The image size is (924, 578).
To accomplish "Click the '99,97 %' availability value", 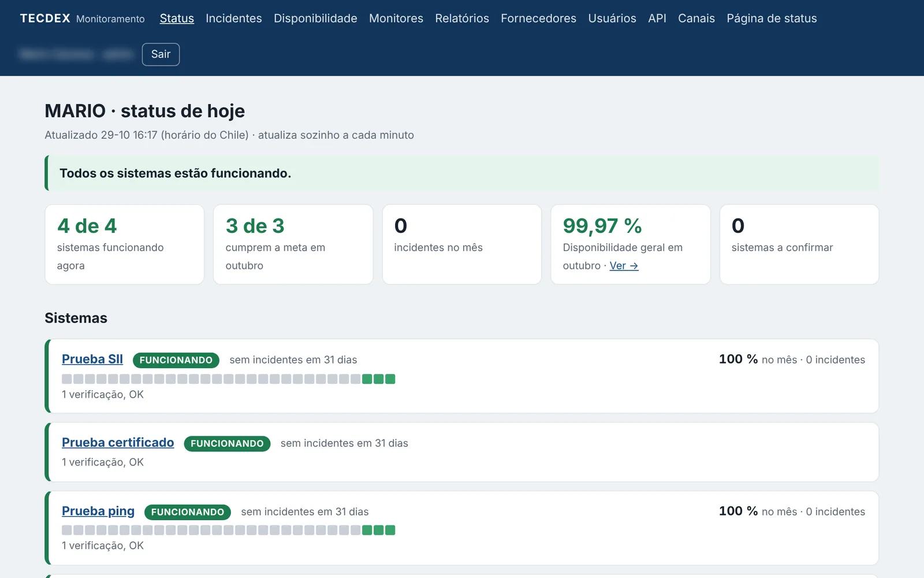I will 602,225.
